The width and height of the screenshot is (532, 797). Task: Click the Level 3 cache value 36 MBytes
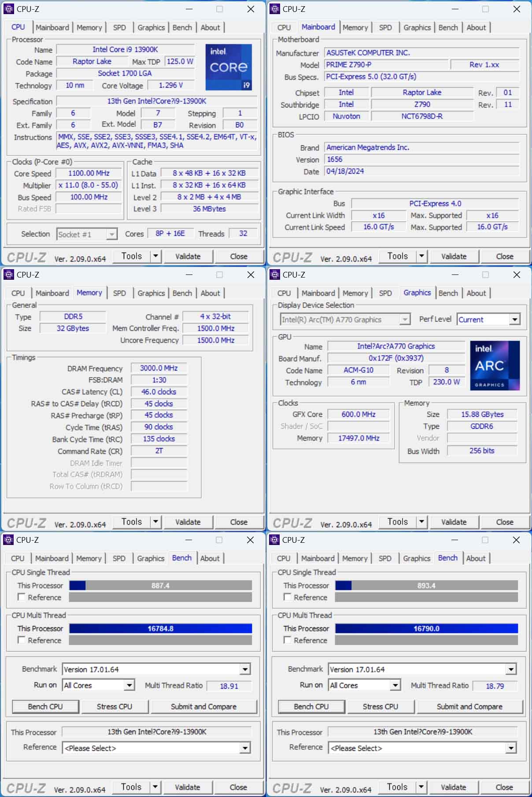tap(209, 209)
